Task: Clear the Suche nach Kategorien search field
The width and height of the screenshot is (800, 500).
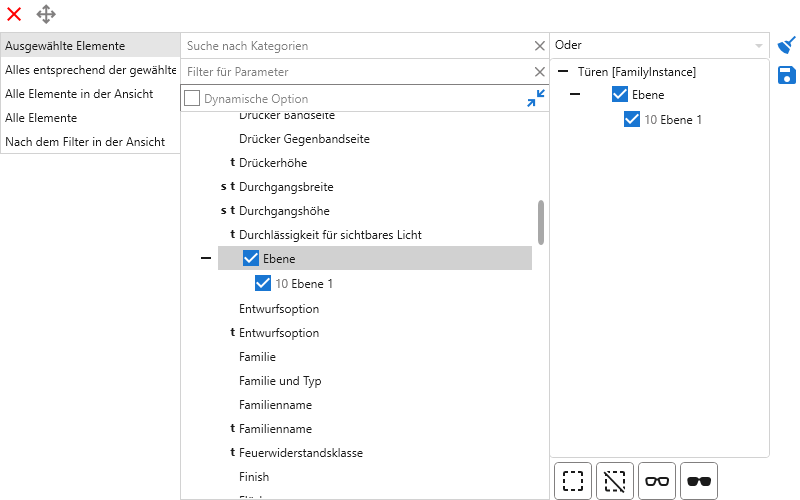Action: (x=539, y=46)
